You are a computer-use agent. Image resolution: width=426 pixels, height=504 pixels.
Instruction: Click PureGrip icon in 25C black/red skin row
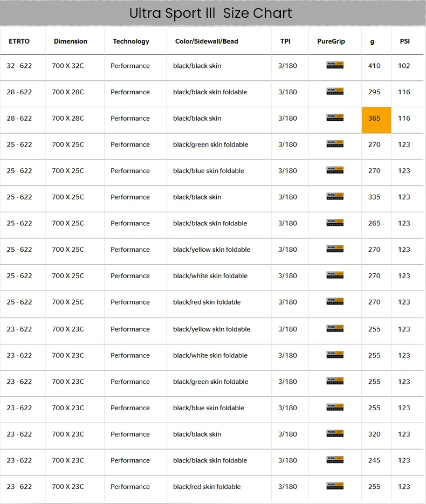coord(335,301)
